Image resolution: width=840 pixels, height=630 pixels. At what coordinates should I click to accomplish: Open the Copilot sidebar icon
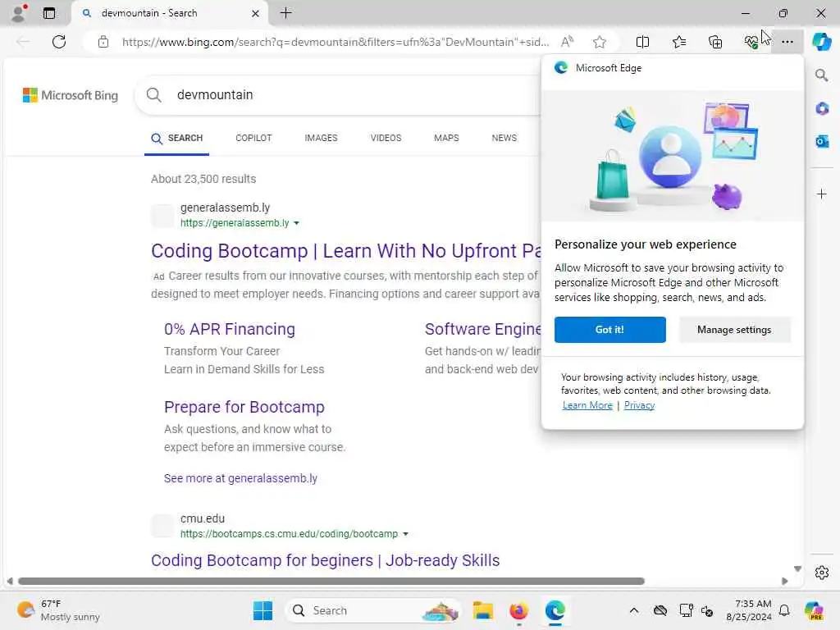point(821,42)
